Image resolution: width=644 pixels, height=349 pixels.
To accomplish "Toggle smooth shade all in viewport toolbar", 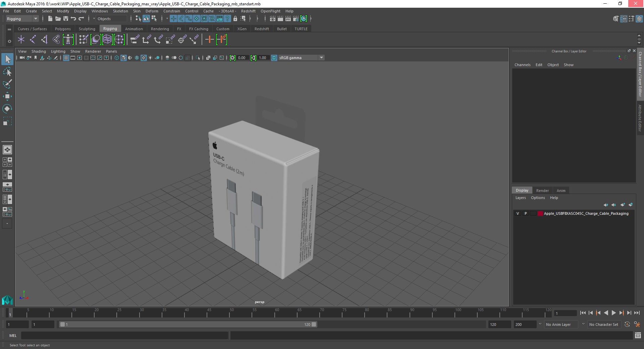I will pyautogui.click(x=123, y=58).
